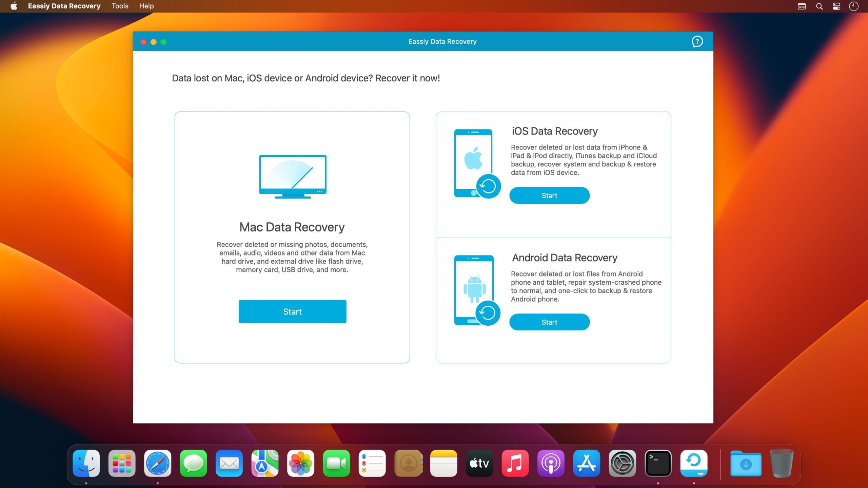
Task: Open the Apple menu
Action: point(14,6)
